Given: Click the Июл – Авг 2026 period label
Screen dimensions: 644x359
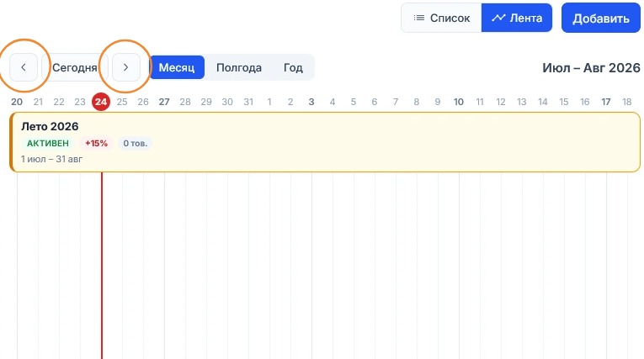Looking at the screenshot, I should point(591,68).
